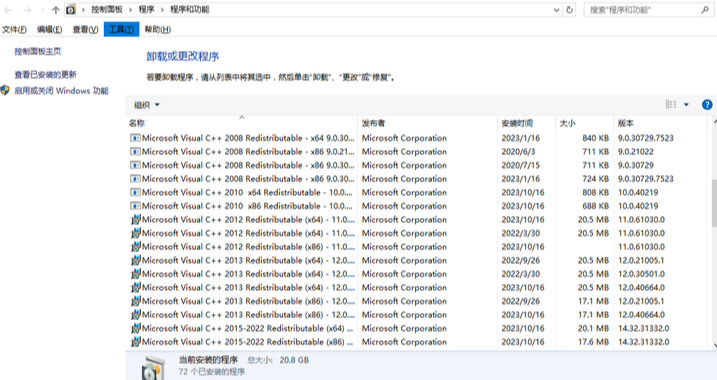This screenshot has height=380, width=717.
Task: Open help with the question mark icon
Action: tap(707, 105)
